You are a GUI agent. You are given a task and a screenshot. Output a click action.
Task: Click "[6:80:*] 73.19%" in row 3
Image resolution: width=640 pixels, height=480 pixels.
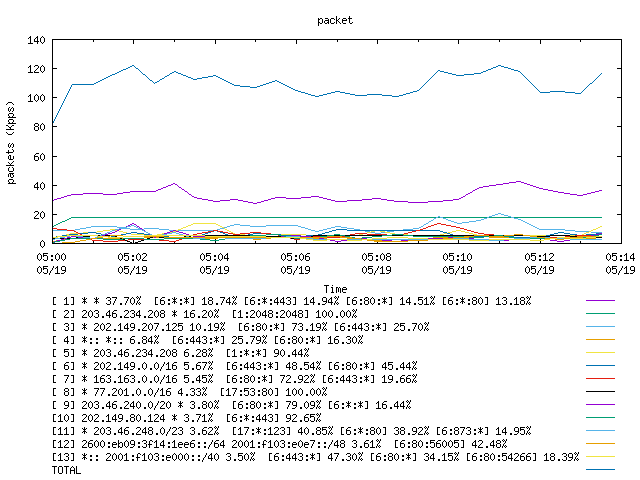tap(282, 327)
